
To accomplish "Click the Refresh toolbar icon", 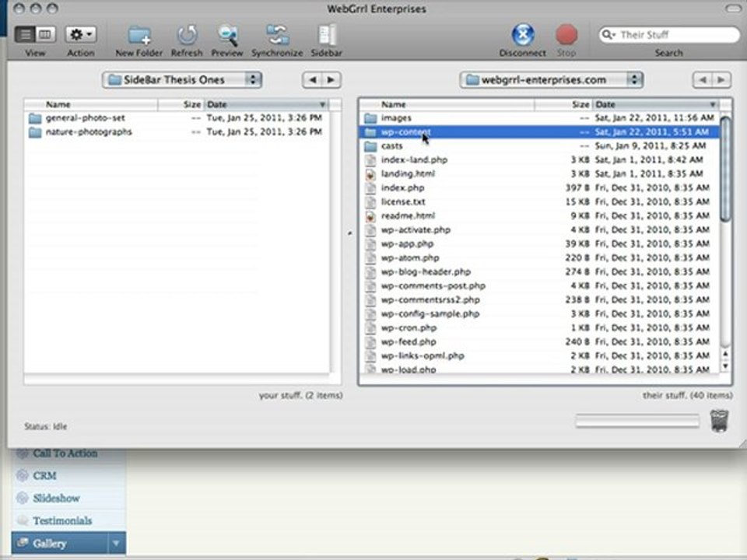I will point(187,35).
